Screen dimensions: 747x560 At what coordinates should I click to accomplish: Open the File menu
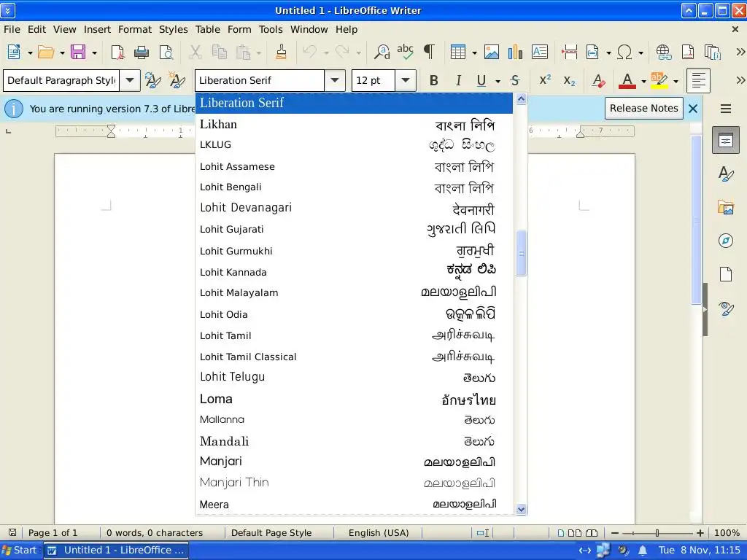(x=12, y=29)
